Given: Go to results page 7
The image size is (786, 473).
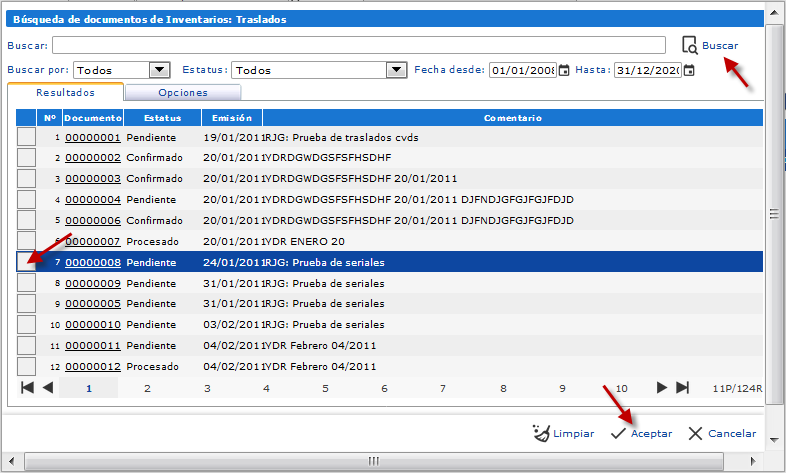Looking at the screenshot, I should (443, 388).
